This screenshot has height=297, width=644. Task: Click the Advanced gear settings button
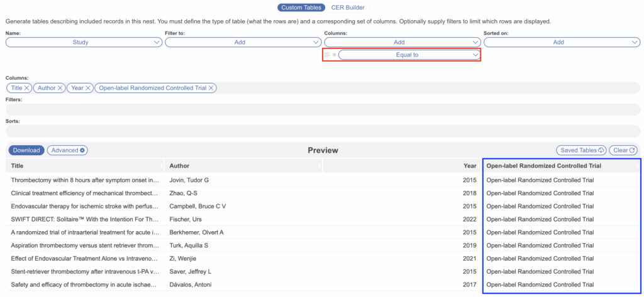tap(68, 151)
